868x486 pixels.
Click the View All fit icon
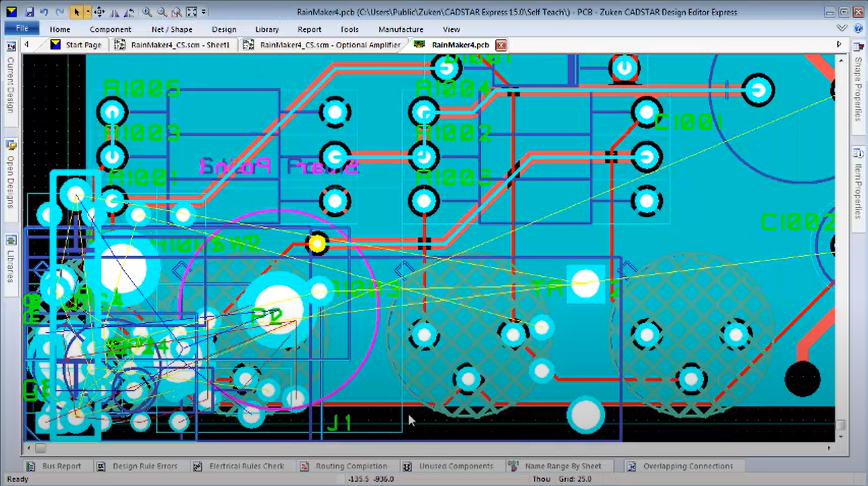coord(192,12)
